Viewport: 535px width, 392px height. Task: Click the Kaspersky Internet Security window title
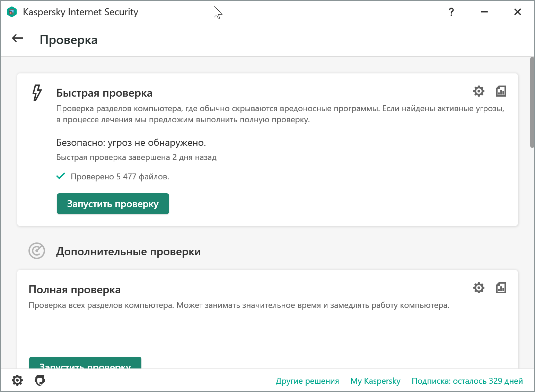(80, 12)
